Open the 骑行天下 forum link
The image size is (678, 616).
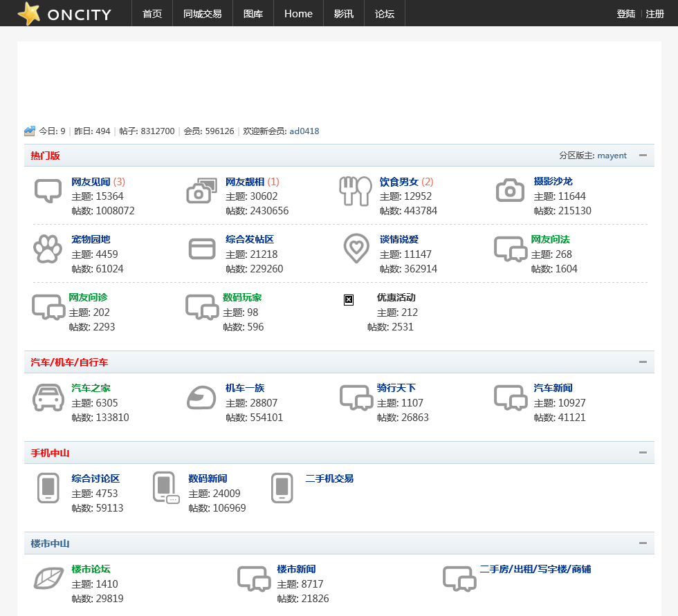coord(396,388)
